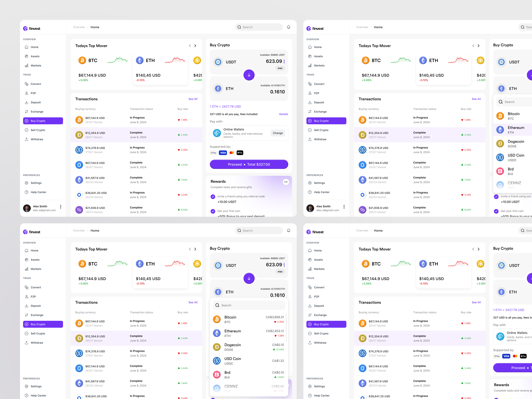Toggle the 'Invite a friend' reward task checkmark
Image resolution: width=532 pixels, height=399 pixels.
pos(213,197)
